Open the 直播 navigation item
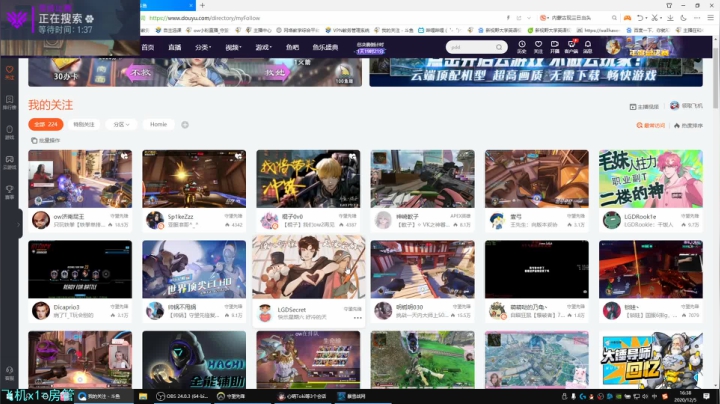Viewport: 720px width, 404px height. 174,47
